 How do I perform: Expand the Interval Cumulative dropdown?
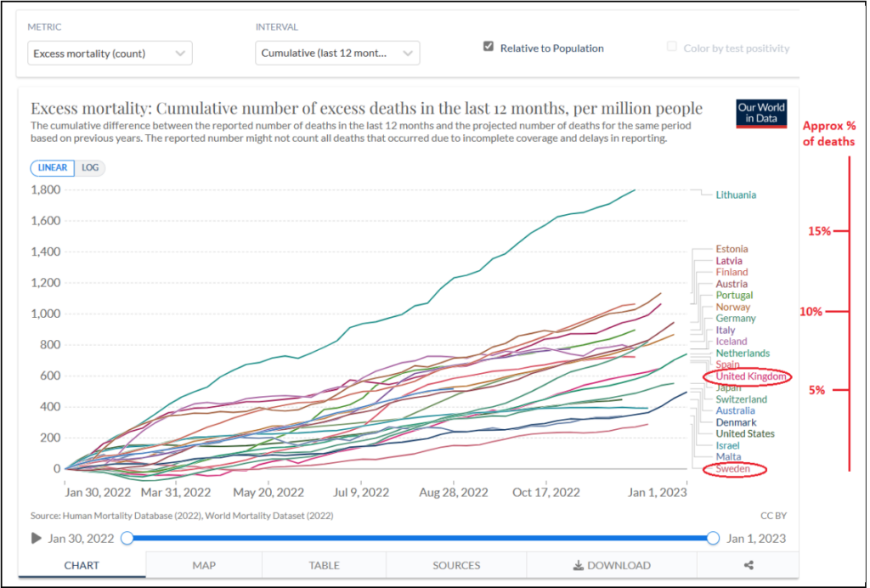337,54
